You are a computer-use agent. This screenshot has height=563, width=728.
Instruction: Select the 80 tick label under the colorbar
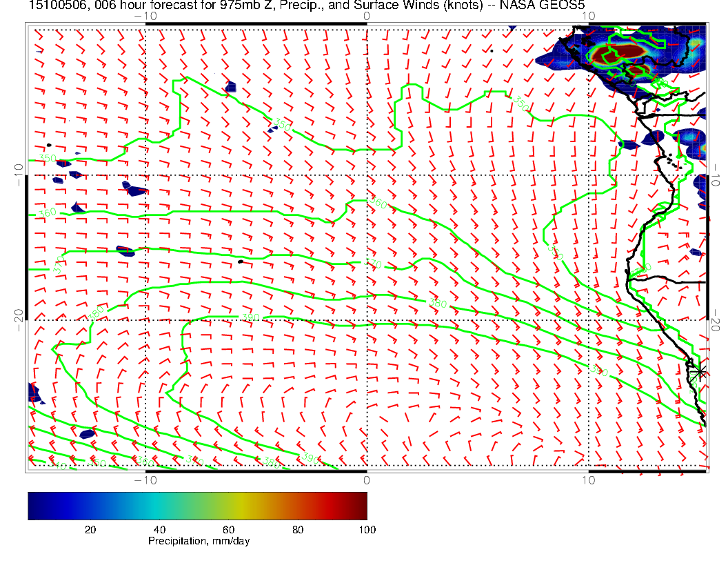pos(299,529)
